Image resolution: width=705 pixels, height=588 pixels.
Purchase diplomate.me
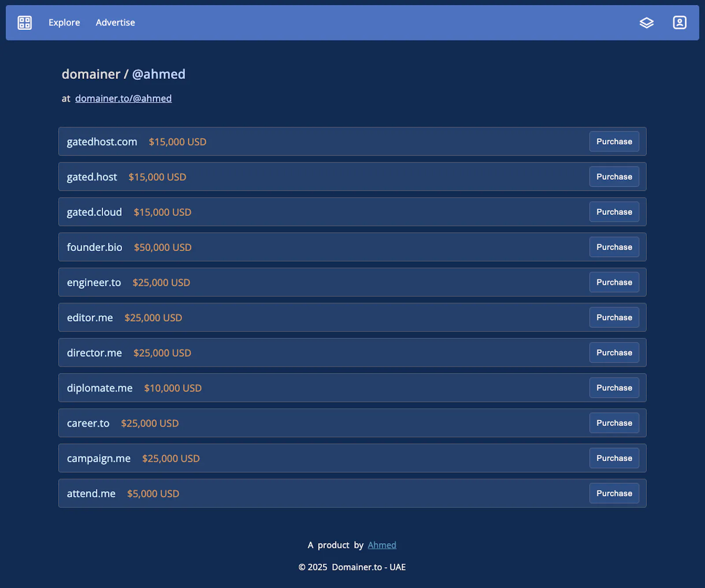[614, 388]
